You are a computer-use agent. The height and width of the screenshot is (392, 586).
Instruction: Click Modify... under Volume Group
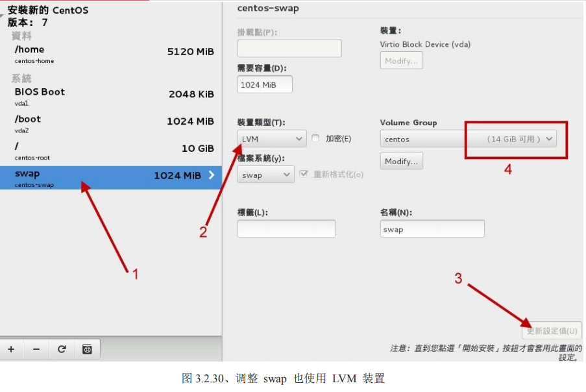pos(401,160)
